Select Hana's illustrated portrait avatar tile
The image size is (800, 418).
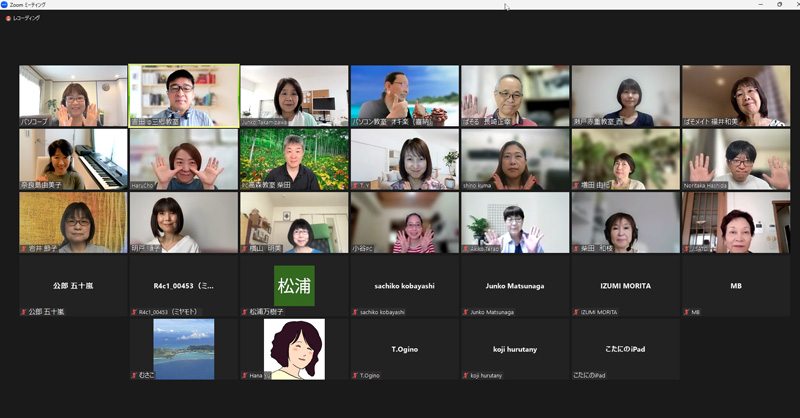click(x=294, y=349)
